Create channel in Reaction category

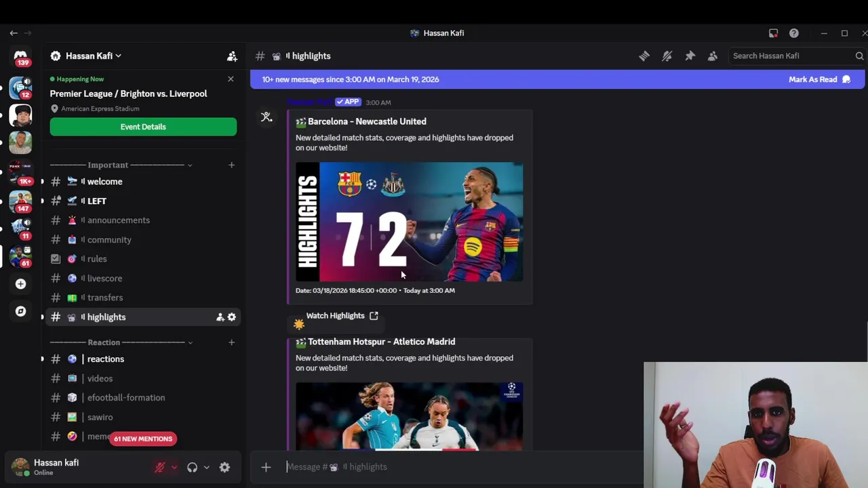point(231,342)
